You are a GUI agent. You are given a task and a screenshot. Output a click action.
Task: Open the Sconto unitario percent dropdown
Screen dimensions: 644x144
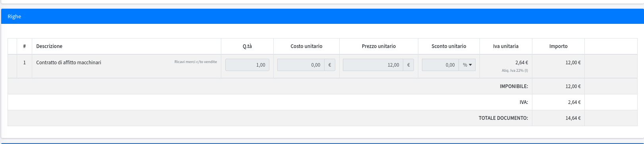click(x=467, y=65)
